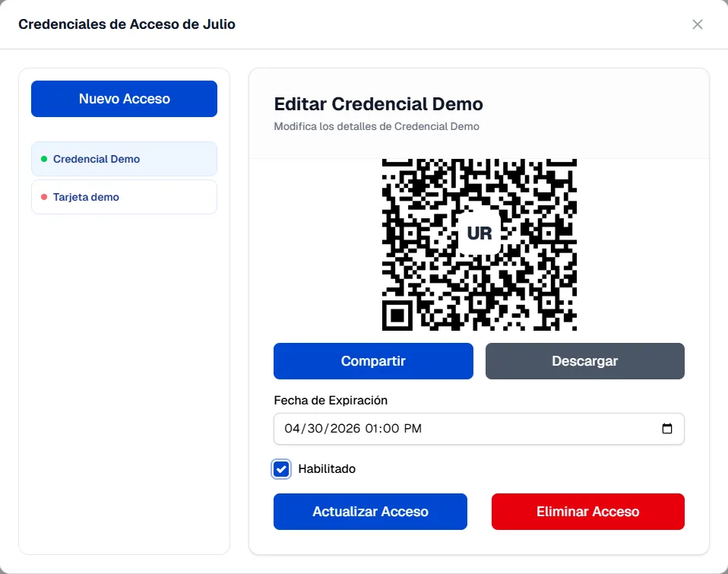This screenshot has width=728, height=574.
Task: Select the Credencial Demo entry
Action: [x=124, y=159]
